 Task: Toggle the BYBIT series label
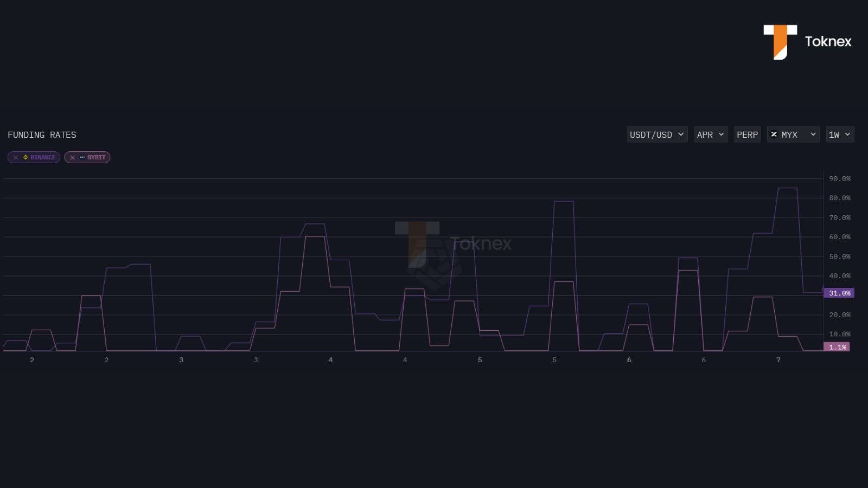point(97,157)
